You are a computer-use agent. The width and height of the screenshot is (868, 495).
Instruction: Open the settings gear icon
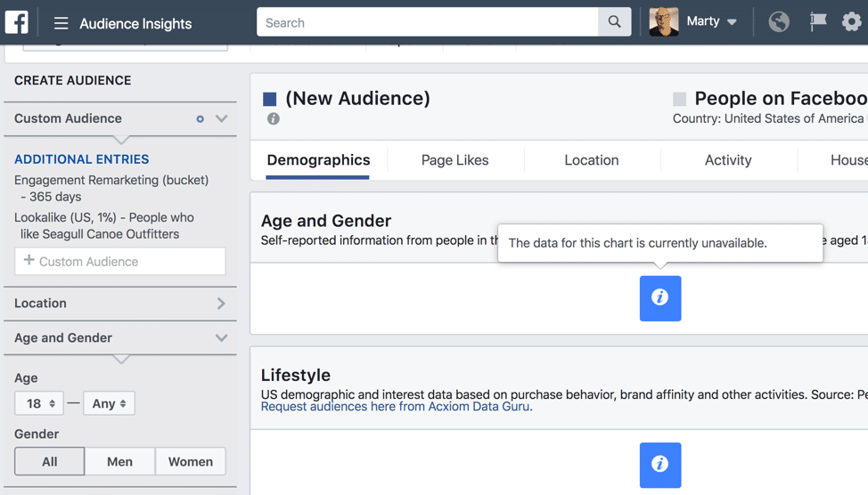[851, 21]
